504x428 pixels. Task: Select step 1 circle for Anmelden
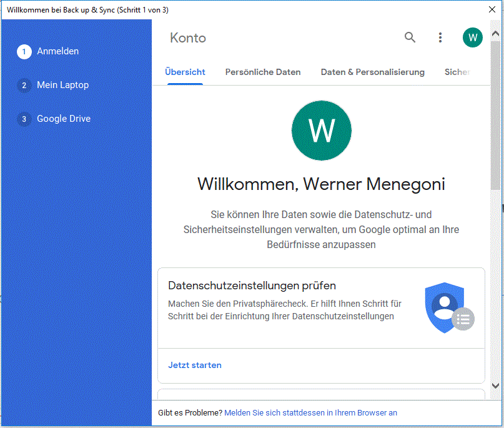[24, 51]
